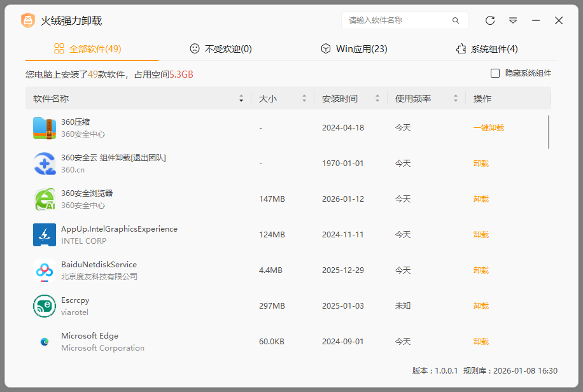Click the list vertical scrollbar thumb
This screenshot has width=583, height=392.
[x=549, y=132]
